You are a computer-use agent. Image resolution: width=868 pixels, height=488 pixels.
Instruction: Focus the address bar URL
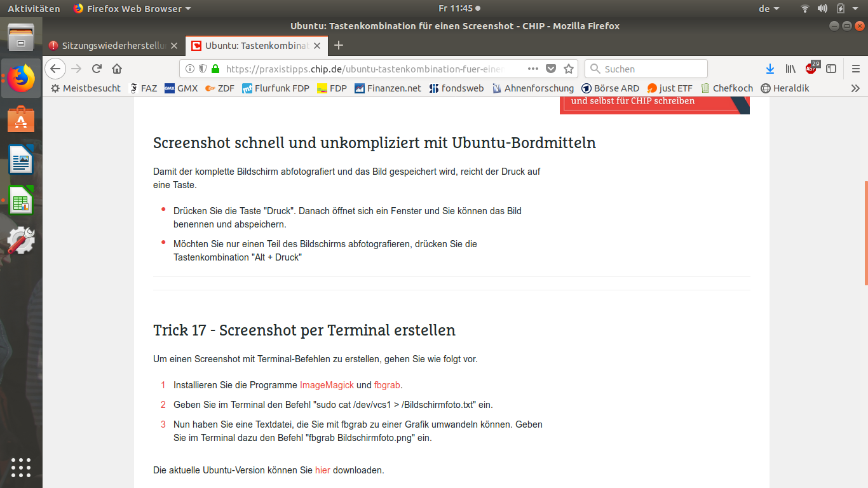coord(365,69)
